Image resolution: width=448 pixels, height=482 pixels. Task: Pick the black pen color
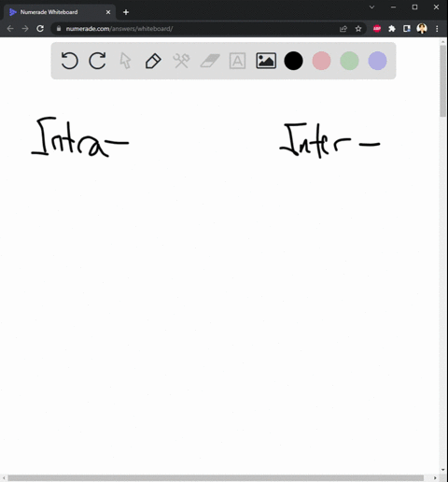(x=293, y=61)
